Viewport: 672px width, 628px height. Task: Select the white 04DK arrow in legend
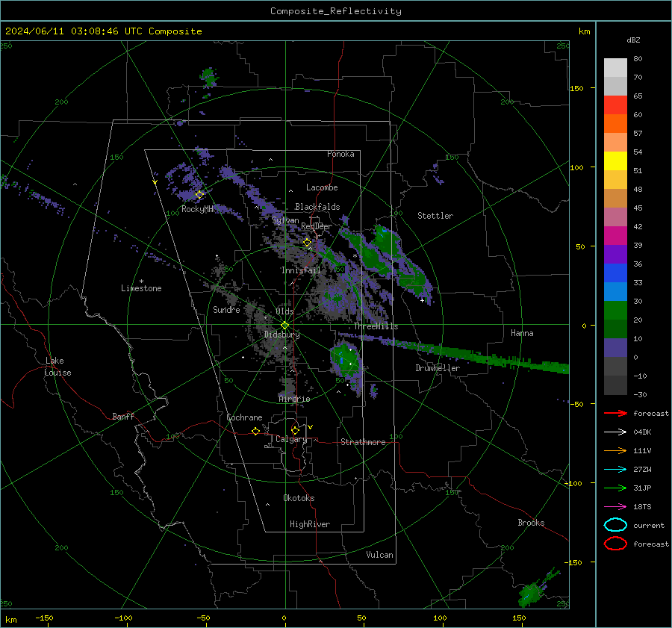point(615,432)
